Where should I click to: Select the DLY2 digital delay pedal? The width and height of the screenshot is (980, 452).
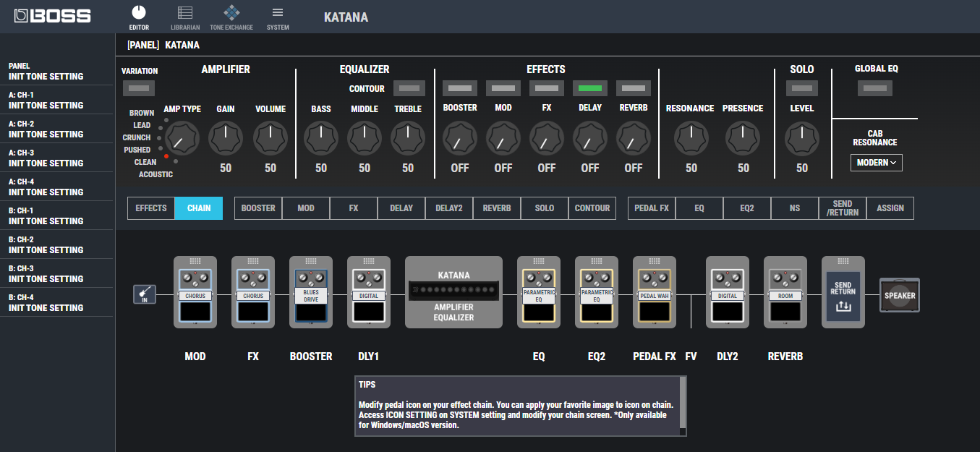click(x=728, y=292)
